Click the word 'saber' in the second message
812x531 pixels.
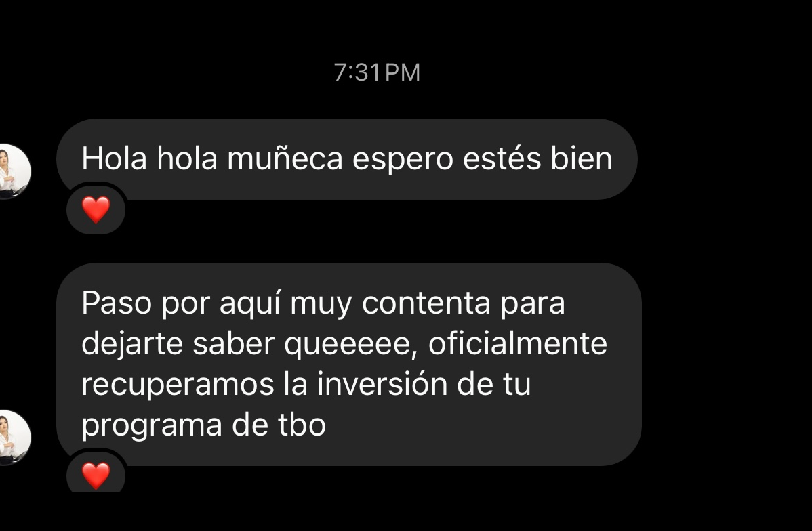click(x=233, y=343)
